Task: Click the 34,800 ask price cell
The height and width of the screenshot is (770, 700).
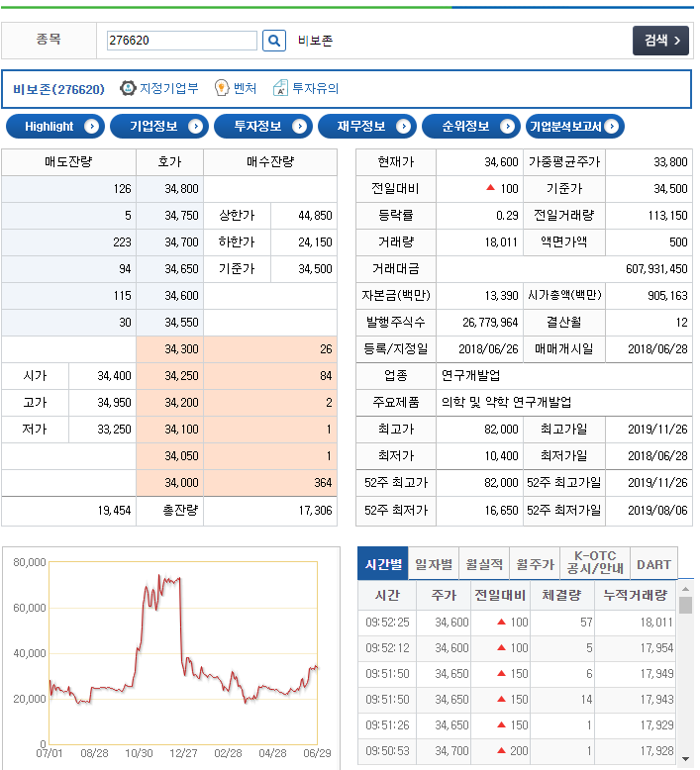Action: click(169, 189)
